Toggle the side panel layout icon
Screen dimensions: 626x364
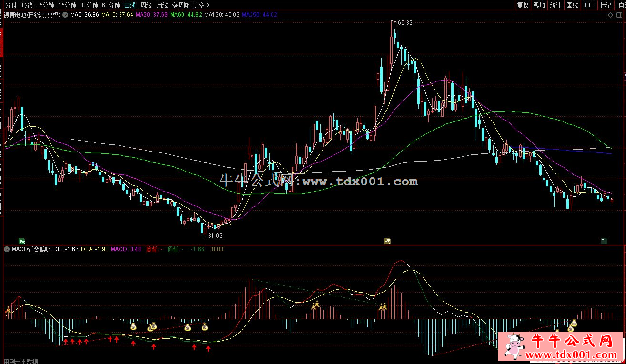[x=620, y=15]
